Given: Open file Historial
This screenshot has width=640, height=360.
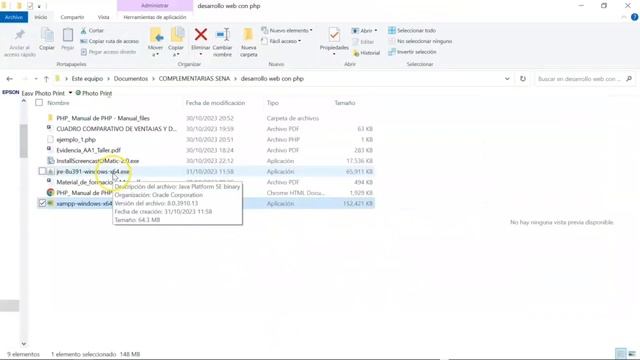Looking at the screenshot, I should pos(366,53).
